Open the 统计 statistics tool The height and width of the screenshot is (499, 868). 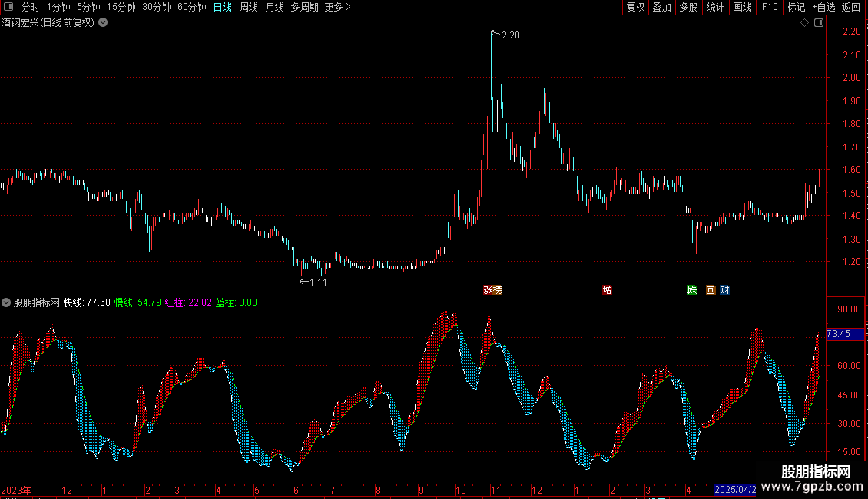(715, 7)
